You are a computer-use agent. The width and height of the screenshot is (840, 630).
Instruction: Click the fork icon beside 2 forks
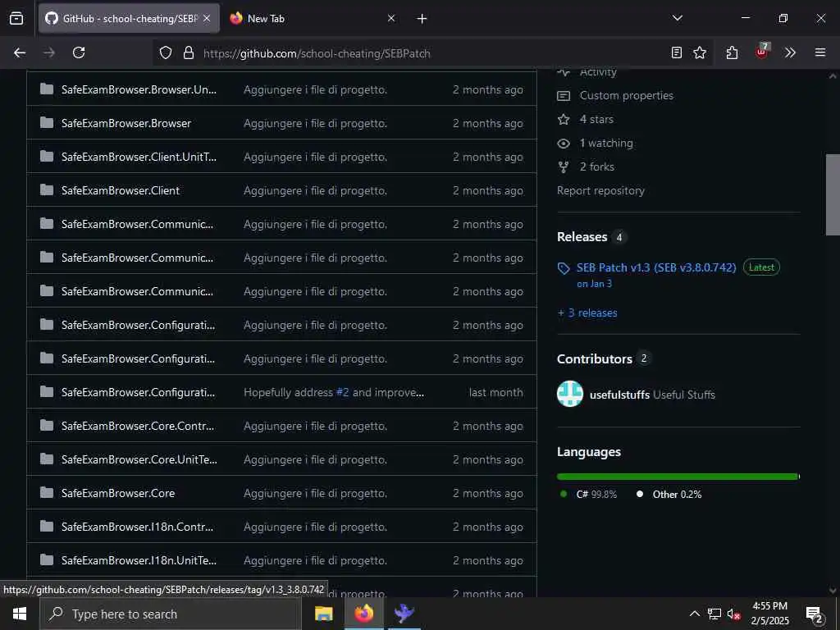[564, 167]
